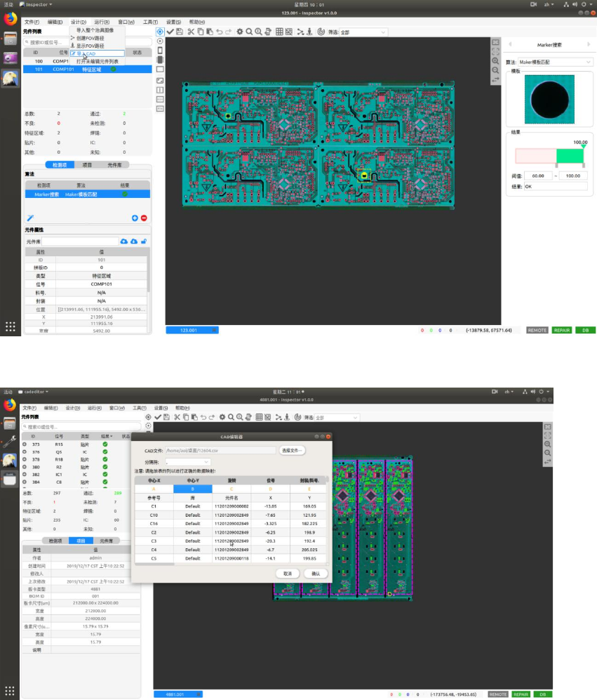Click 确认 in the CAD编辑器 dialog

point(316,574)
